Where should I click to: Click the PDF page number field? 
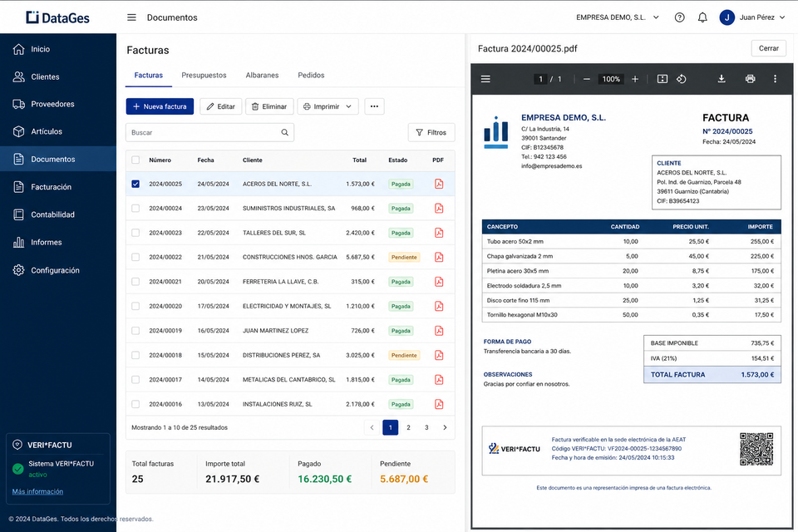(x=540, y=79)
